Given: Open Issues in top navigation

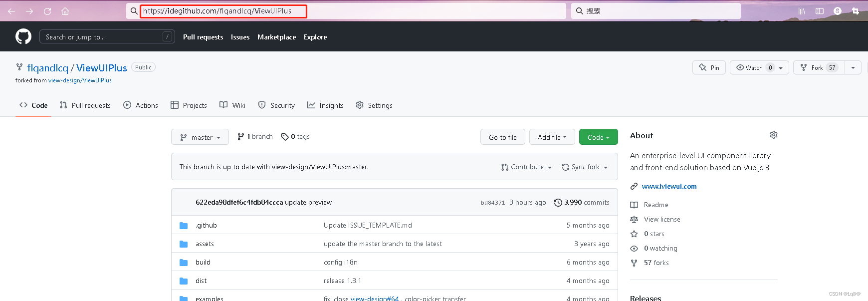Looking at the screenshot, I should point(240,37).
